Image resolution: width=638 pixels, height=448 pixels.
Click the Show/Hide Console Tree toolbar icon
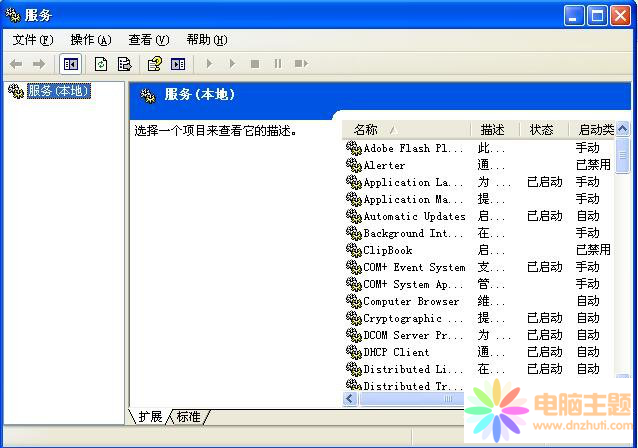[71, 64]
